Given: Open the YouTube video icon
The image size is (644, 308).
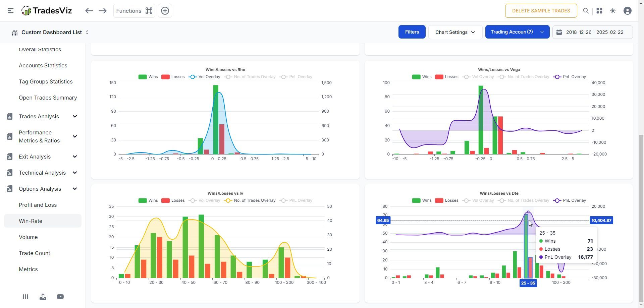Looking at the screenshot, I should tap(60, 297).
